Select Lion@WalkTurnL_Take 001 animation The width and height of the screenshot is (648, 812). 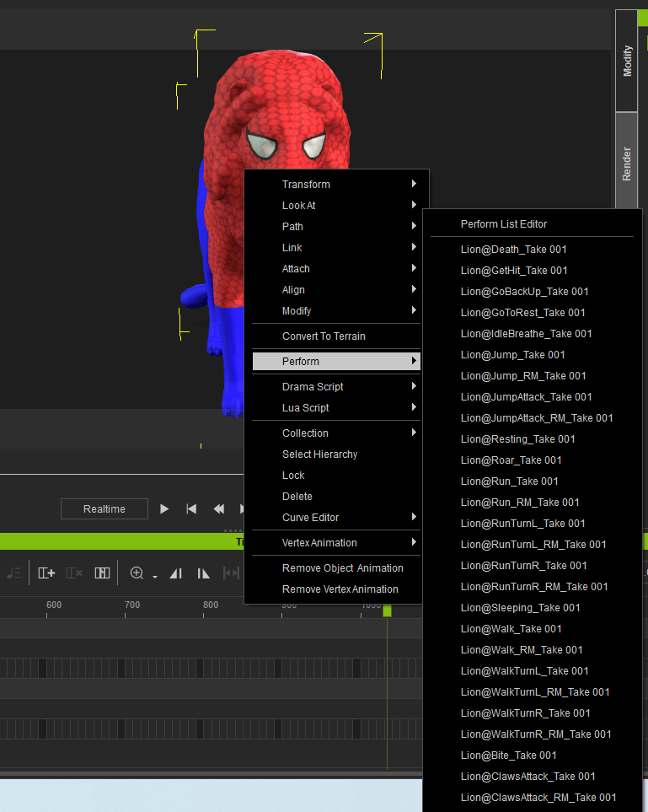[532, 671]
